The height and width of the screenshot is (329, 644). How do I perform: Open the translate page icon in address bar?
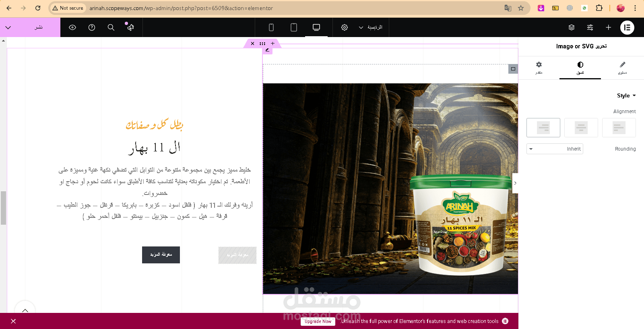point(508,8)
